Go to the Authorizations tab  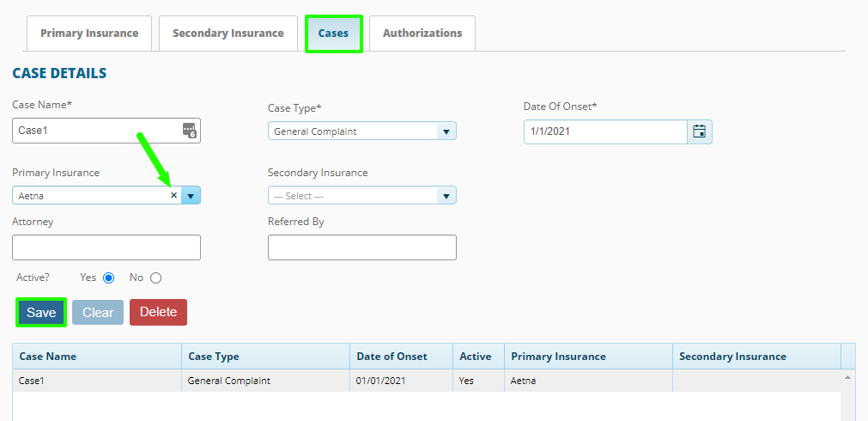[x=422, y=34]
